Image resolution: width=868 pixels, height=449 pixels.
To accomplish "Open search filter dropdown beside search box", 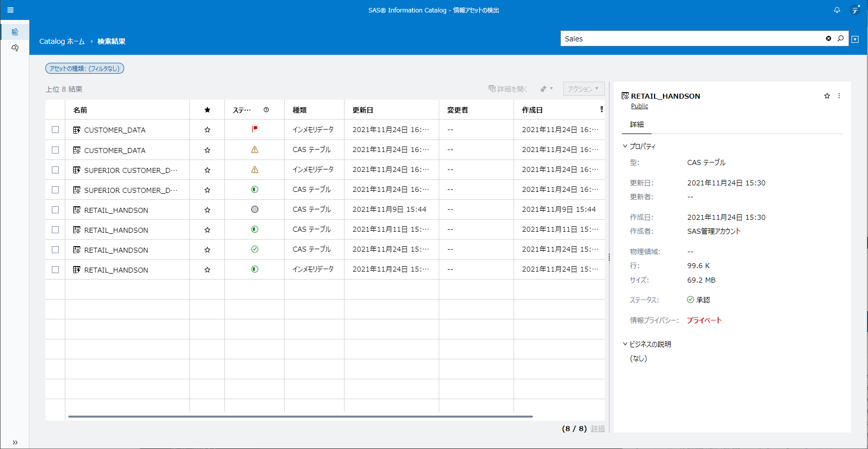I will [855, 39].
